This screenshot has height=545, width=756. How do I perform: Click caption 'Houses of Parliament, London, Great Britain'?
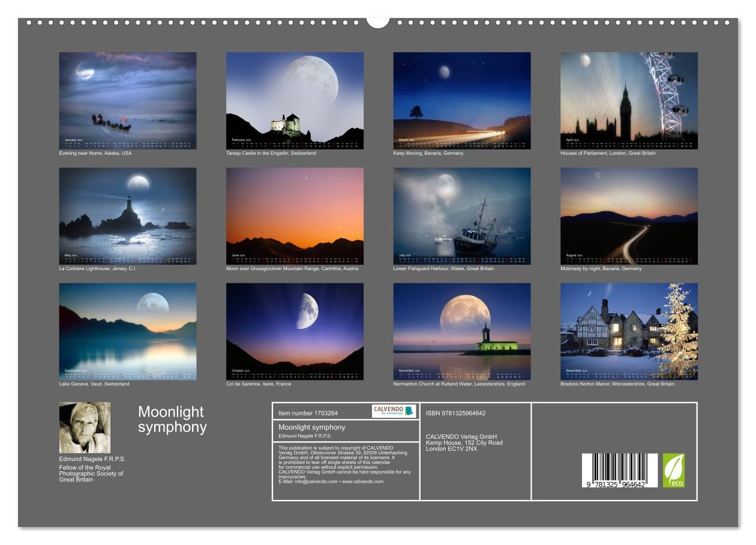tap(608, 153)
